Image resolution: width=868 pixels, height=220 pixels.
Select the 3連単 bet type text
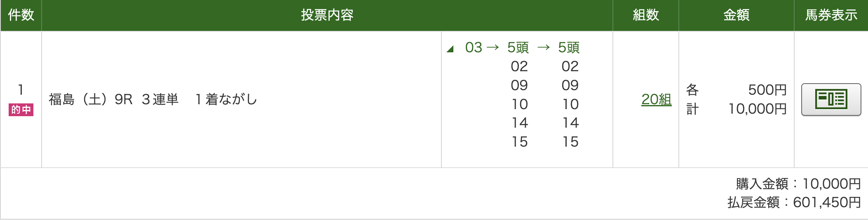(x=160, y=99)
